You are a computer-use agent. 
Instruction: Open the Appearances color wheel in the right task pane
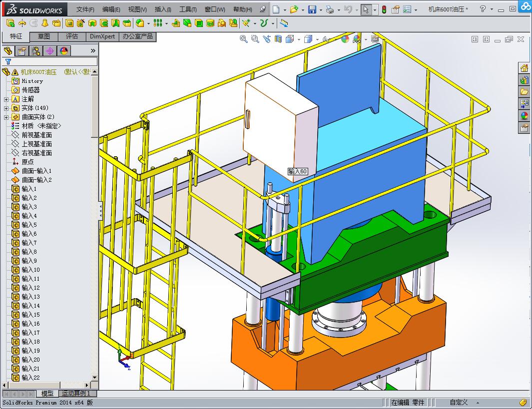tap(524, 116)
